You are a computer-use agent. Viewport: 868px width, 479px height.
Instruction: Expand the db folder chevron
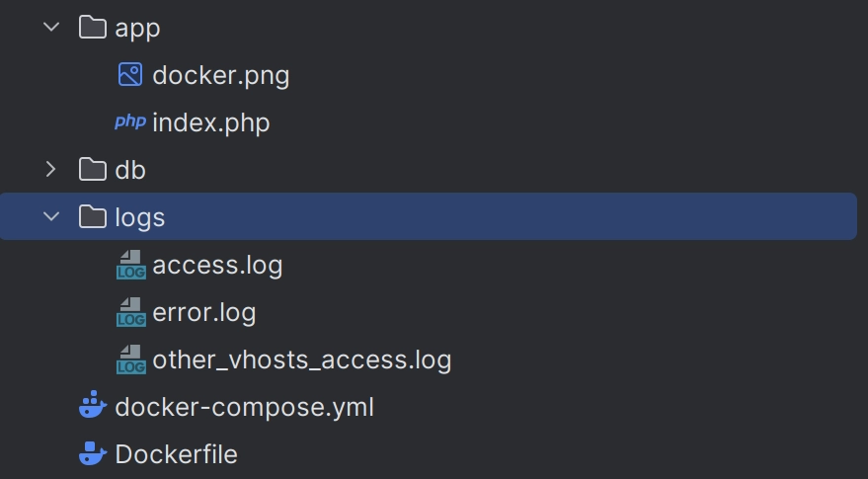pyautogui.click(x=51, y=170)
